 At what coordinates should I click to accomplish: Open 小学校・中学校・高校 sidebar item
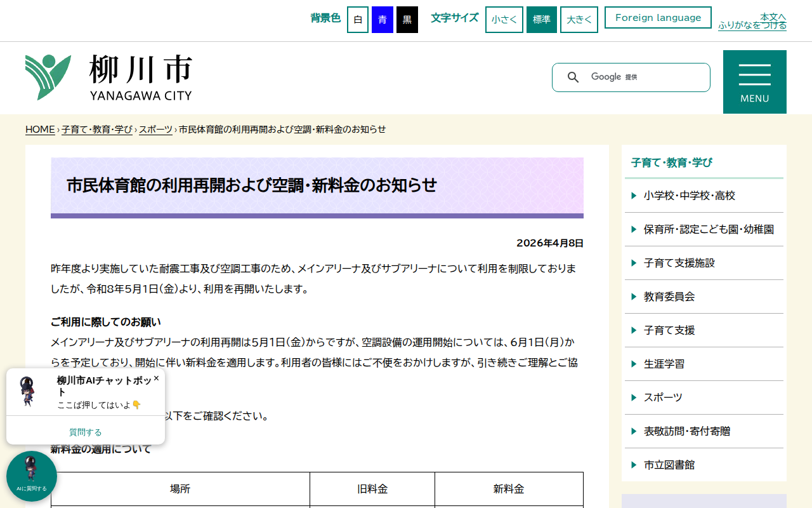[x=704, y=196]
